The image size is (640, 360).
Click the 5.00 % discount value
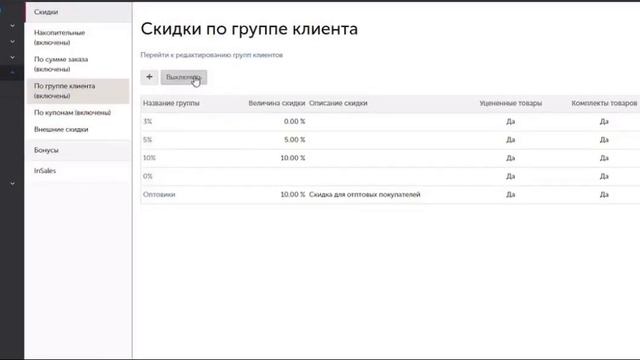294,140
